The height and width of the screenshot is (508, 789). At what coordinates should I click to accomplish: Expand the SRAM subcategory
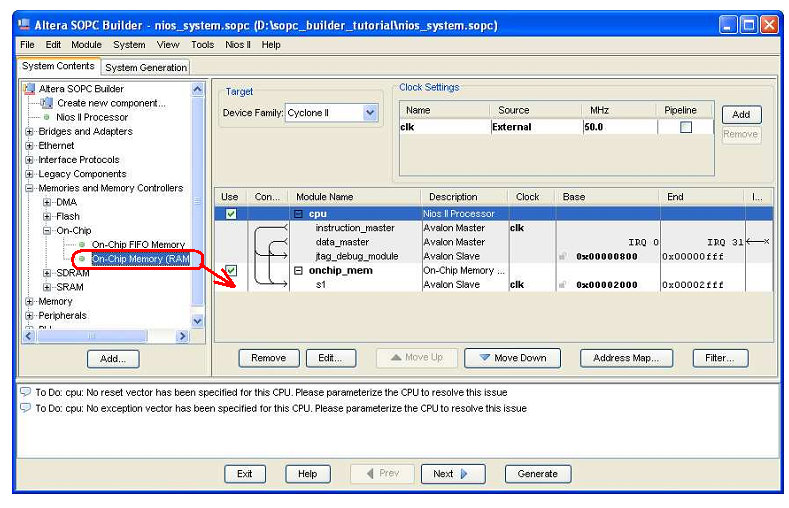pyautogui.click(x=47, y=287)
